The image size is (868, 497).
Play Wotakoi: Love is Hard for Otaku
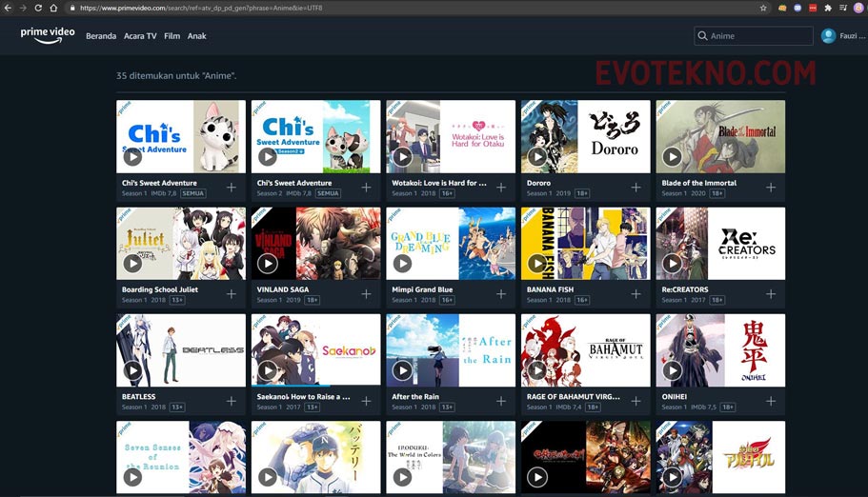pos(402,157)
